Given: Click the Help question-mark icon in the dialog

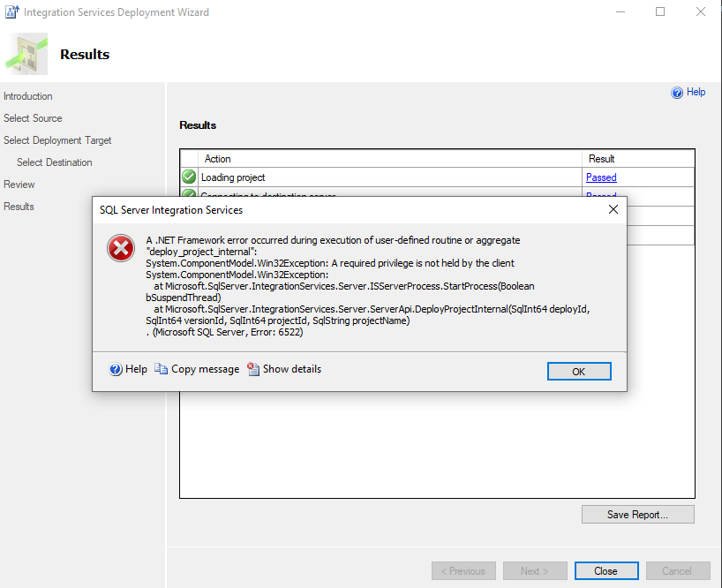Looking at the screenshot, I should tap(115, 369).
